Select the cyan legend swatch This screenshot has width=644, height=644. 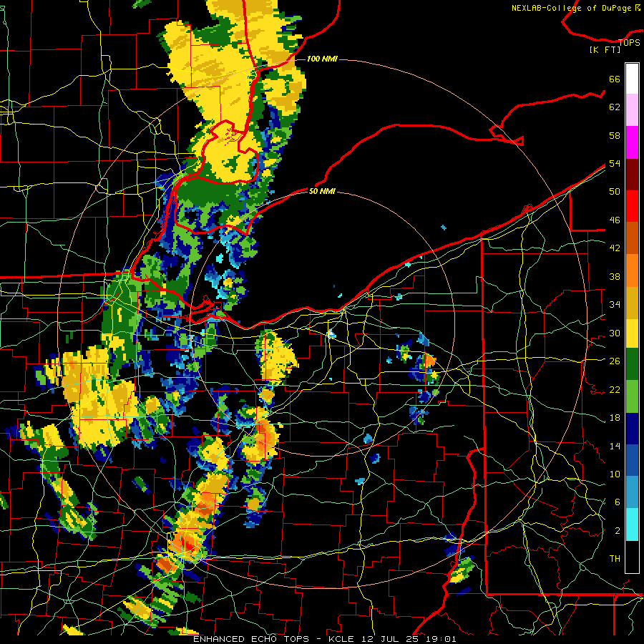point(632,525)
